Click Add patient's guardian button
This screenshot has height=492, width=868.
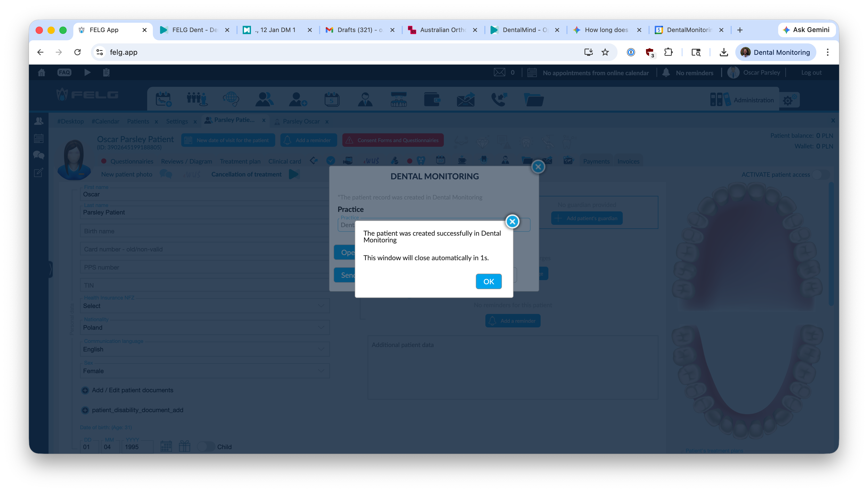586,218
